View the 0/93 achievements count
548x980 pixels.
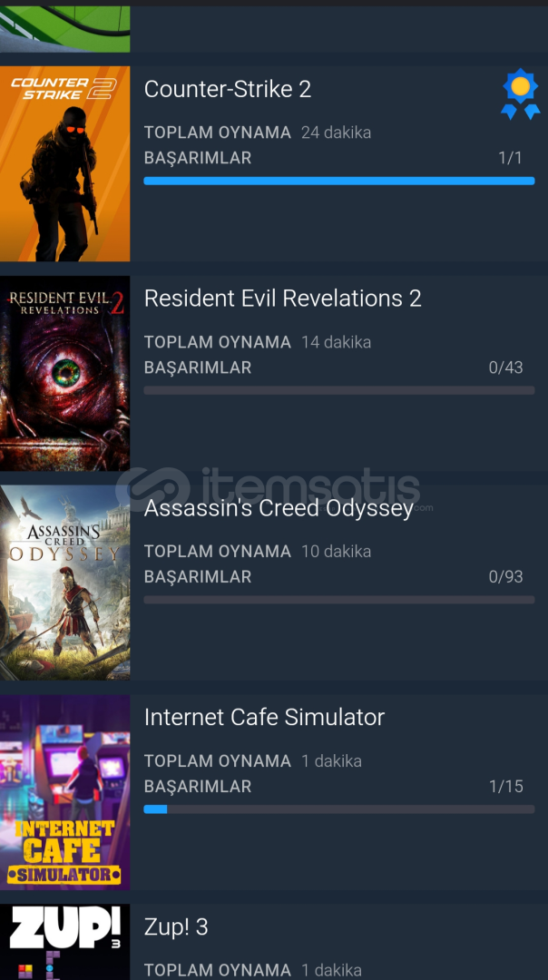click(x=505, y=577)
